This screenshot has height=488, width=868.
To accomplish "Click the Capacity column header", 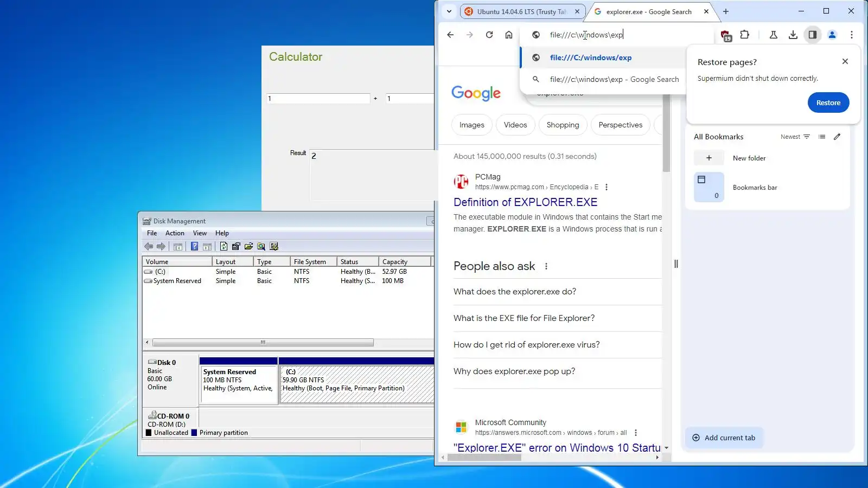I will point(405,262).
